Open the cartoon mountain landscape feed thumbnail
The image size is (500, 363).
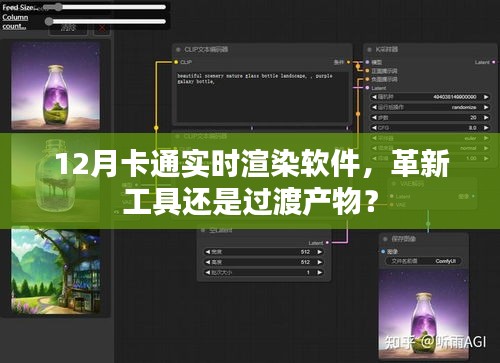[56, 271]
